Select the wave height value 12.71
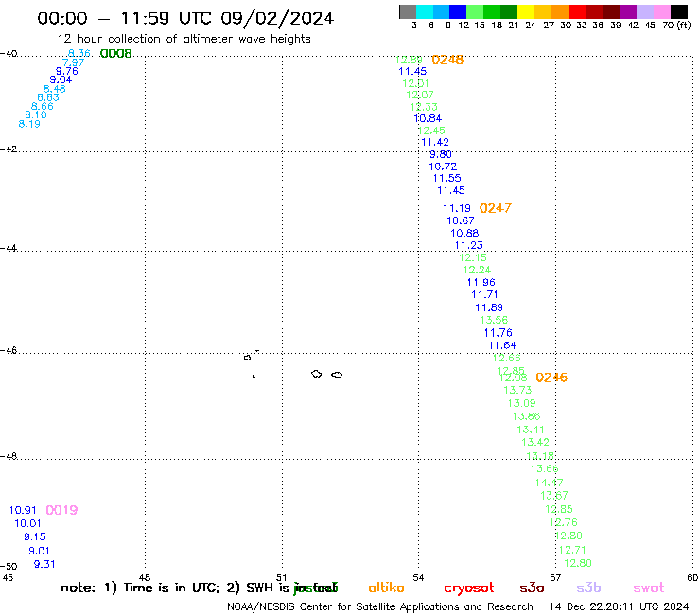This screenshot has width=700, height=615. 572,550
